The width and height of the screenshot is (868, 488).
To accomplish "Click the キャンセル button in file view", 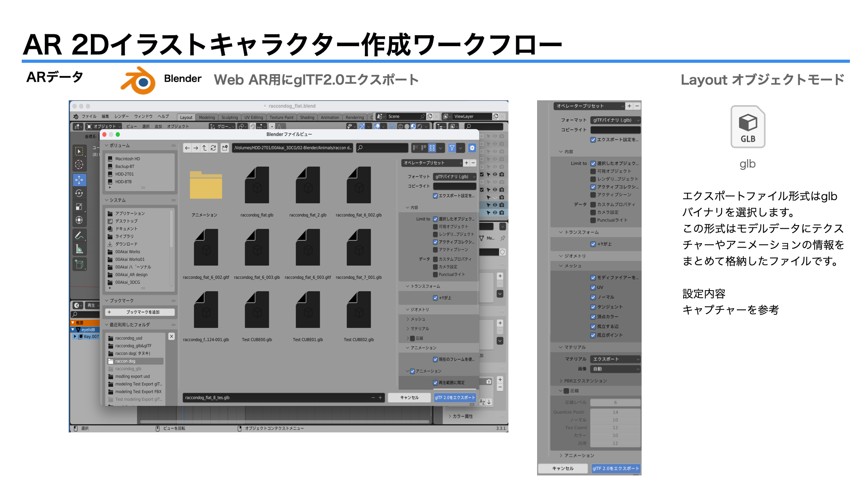I will (409, 398).
